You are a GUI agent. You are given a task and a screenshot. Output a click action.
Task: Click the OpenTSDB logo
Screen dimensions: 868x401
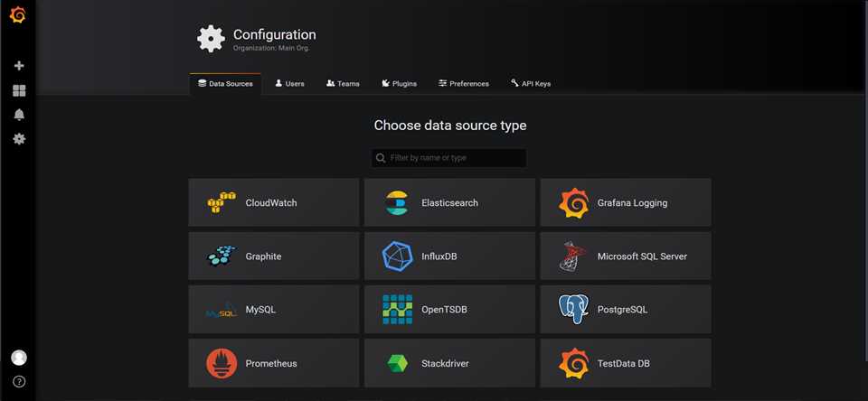tap(397, 310)
